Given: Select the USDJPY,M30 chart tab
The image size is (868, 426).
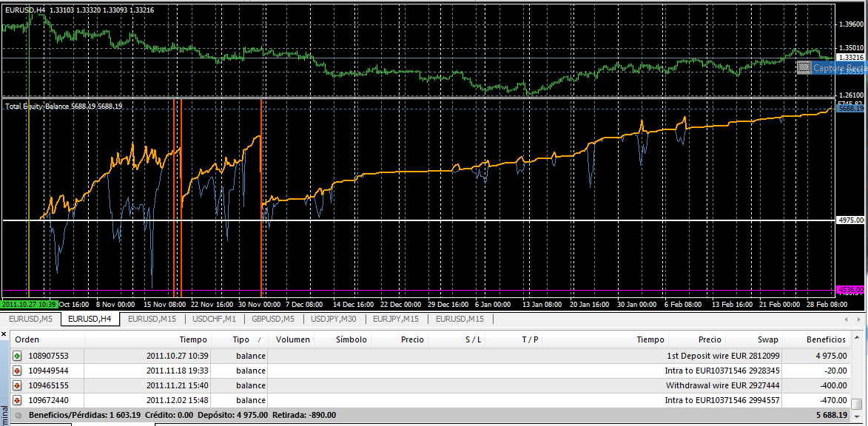Looking at the screenshot, I should pyautogui.click(x=333, y=319).
